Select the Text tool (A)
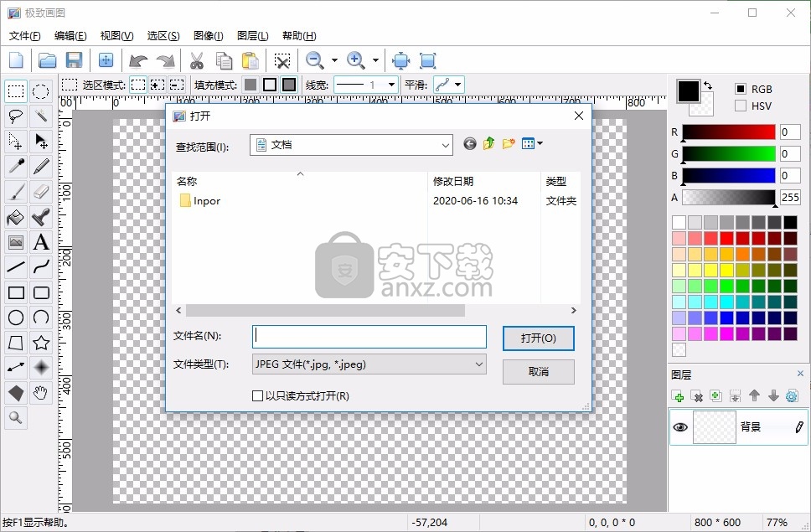This screenshot has height=532, width=811. click(x=41, y=242)
